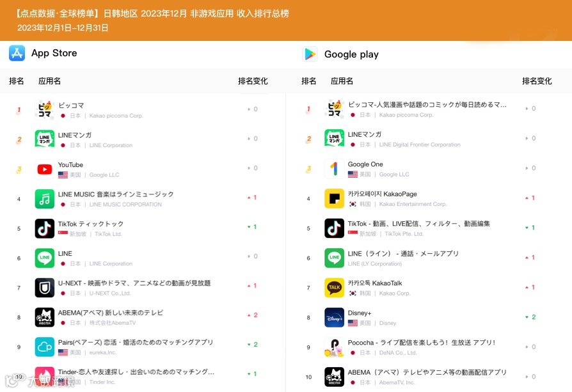Screen dimensions: 572x392
Task: Select the Pairs cloud icon
Action: (44, 347)
